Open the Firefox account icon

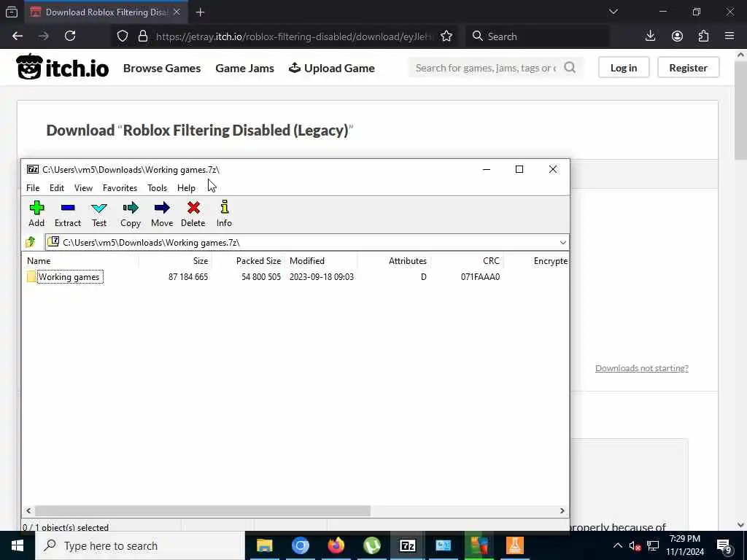click(677, 36)
